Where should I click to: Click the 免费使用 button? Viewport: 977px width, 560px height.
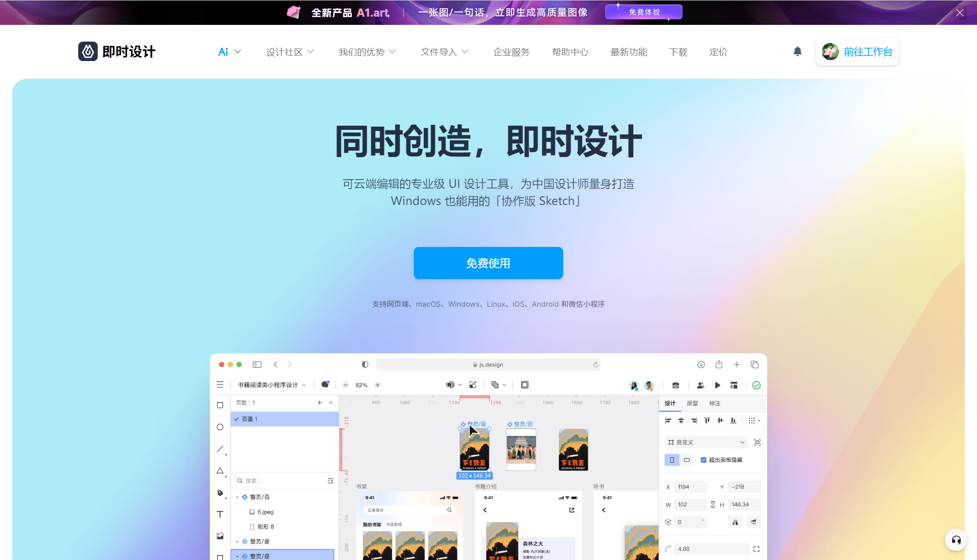coord(488,263)
